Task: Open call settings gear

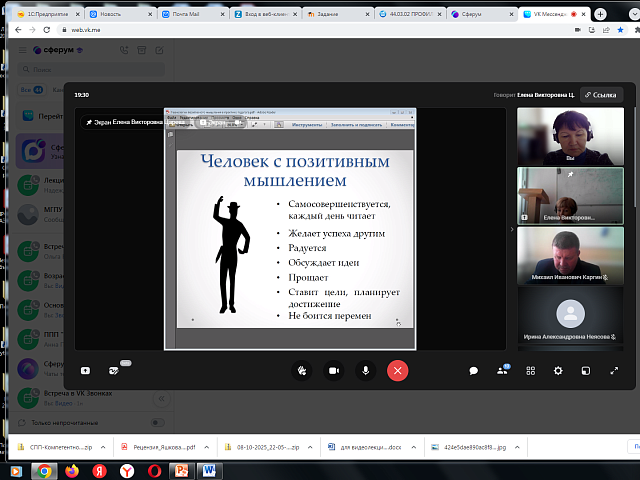Action: tap(558, 370)
